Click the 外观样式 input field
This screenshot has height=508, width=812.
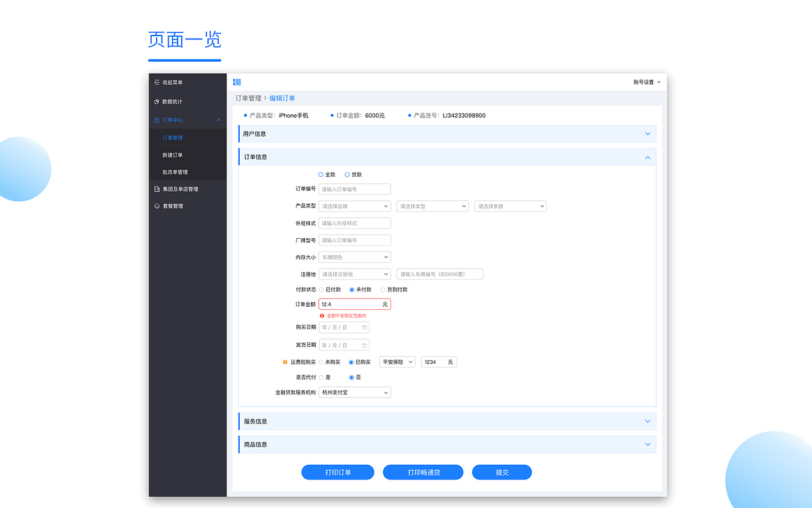point(355,224)
